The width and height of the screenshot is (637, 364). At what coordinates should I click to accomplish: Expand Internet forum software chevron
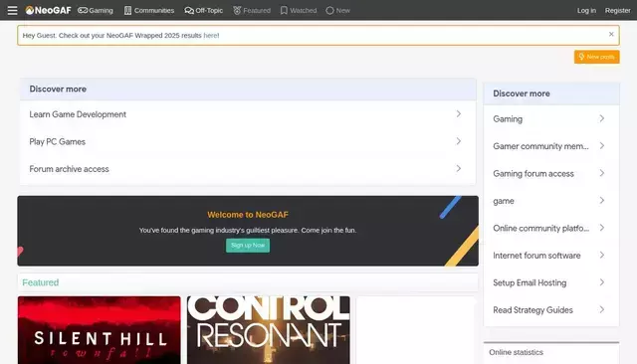pyautogui.click(x=601, y=256)
